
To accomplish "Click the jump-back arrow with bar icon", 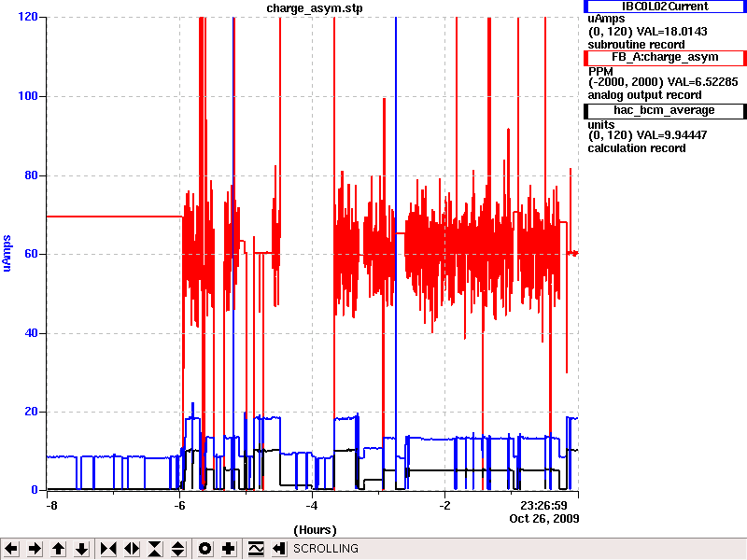I will [278, 549].
